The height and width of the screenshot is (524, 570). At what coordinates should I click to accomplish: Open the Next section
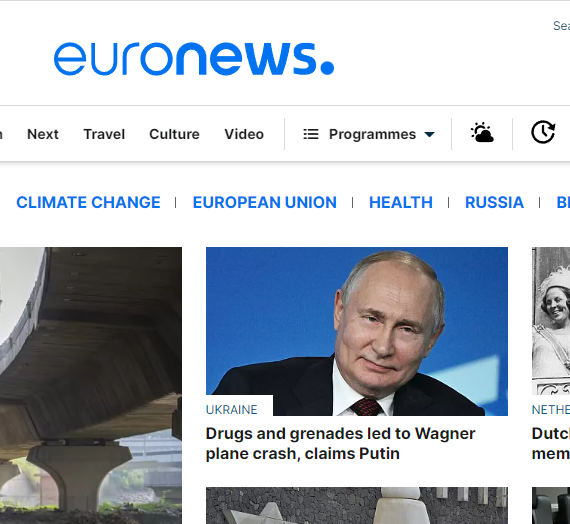[x=43, y=134]
